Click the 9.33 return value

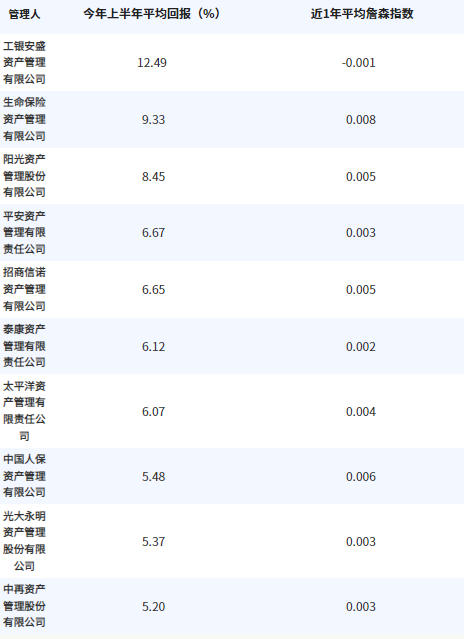pos(154,120)
